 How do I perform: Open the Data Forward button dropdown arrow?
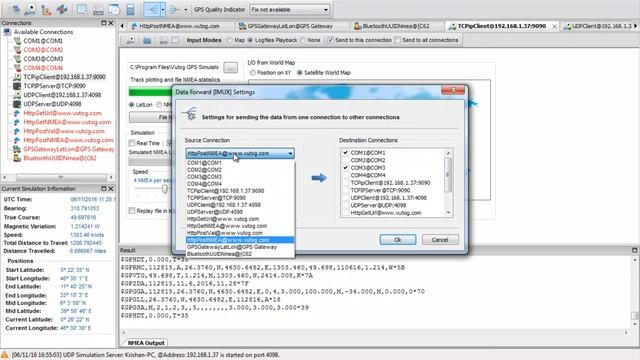pyautogui.click(x=163, y=9)
